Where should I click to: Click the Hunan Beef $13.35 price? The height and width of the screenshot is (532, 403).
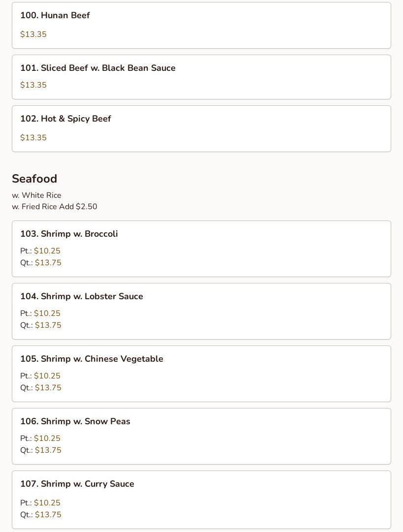pos(33,34)
